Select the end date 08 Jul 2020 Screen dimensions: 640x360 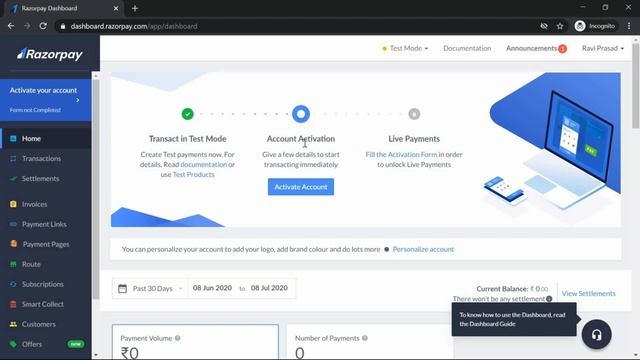(x=269, y=288)
